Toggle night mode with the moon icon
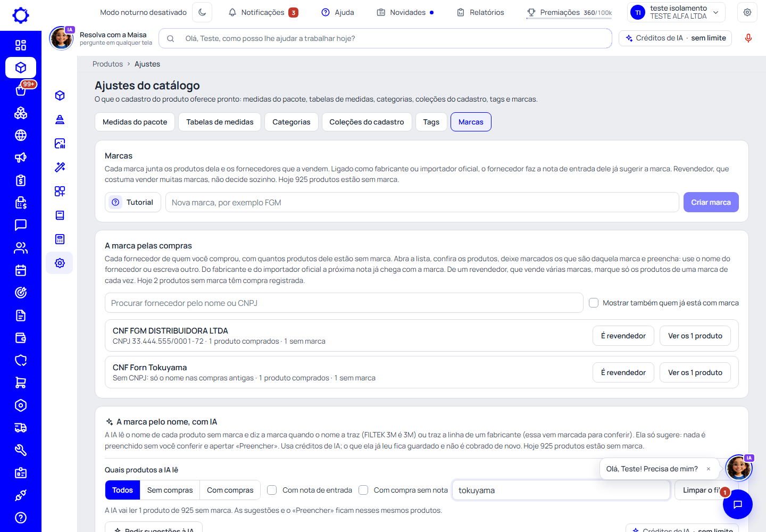The height and width of the screenshot is (532, 766). pyautogui.click(x=202, y=12)
